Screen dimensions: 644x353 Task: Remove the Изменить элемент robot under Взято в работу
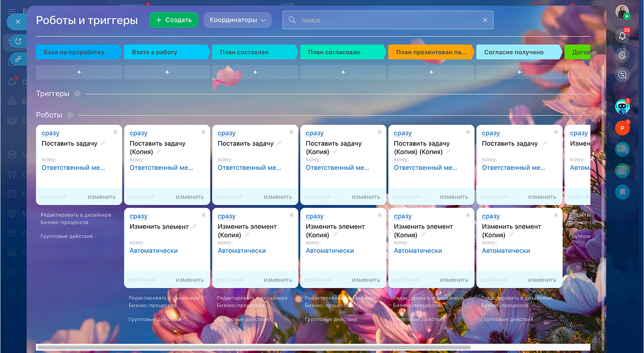[x=203, y=215]
